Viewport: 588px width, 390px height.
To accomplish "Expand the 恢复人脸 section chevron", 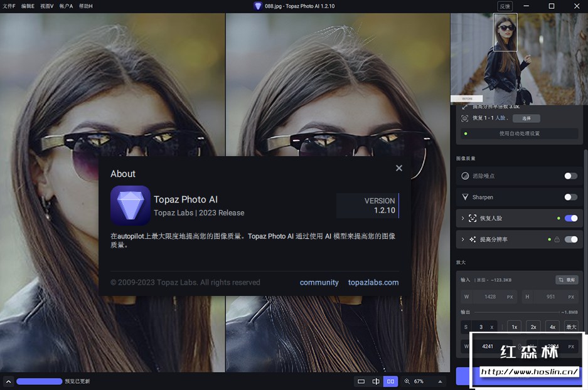I will 462,218.
